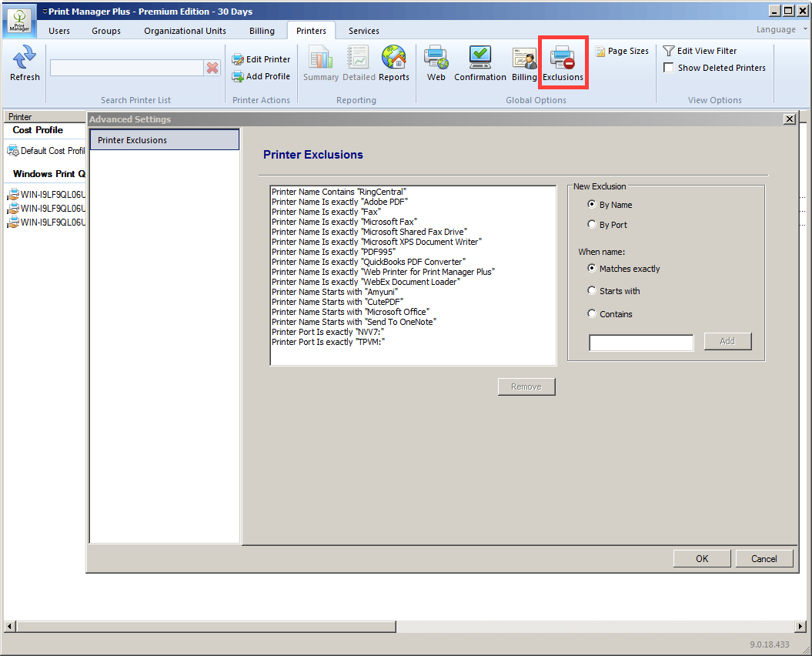Refresh the printer list
This screenshot has height=656, width=812.
pyautogui.click(x=25, y=63)
